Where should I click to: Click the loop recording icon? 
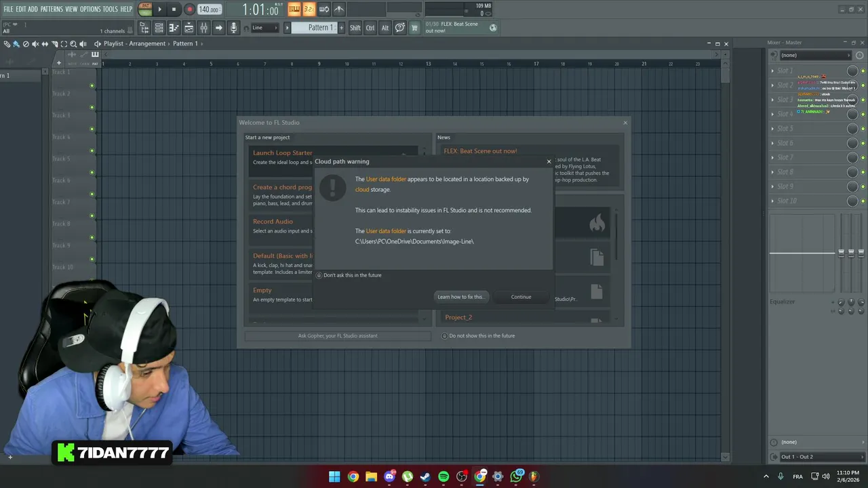pos(323,9)
